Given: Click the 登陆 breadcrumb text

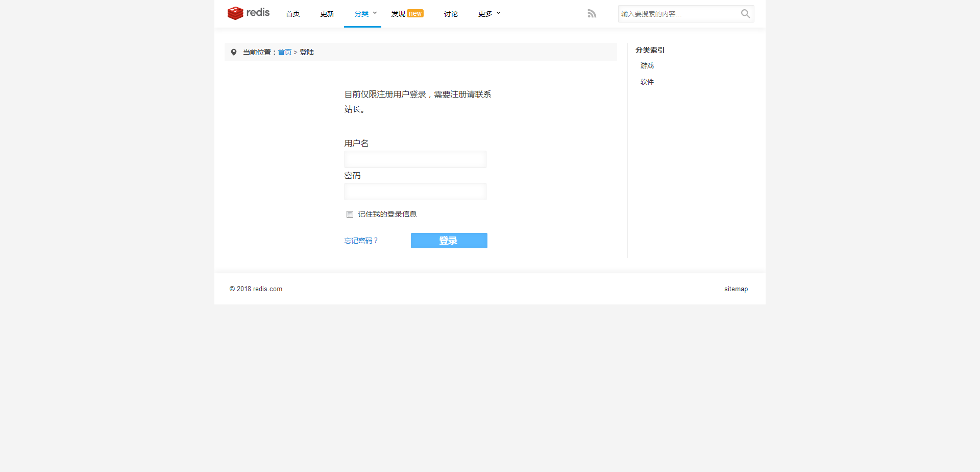Looking at the screenshot, I should point(307,52).
